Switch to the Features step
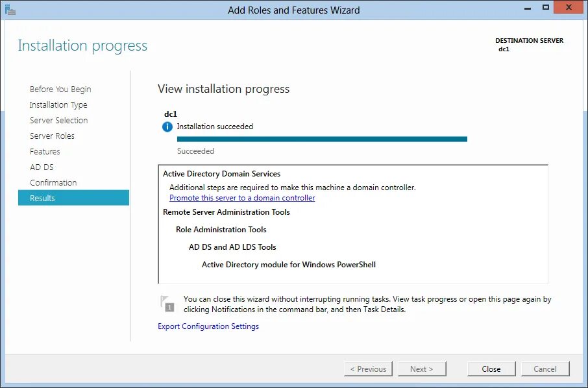 click(x=45, y=151)
